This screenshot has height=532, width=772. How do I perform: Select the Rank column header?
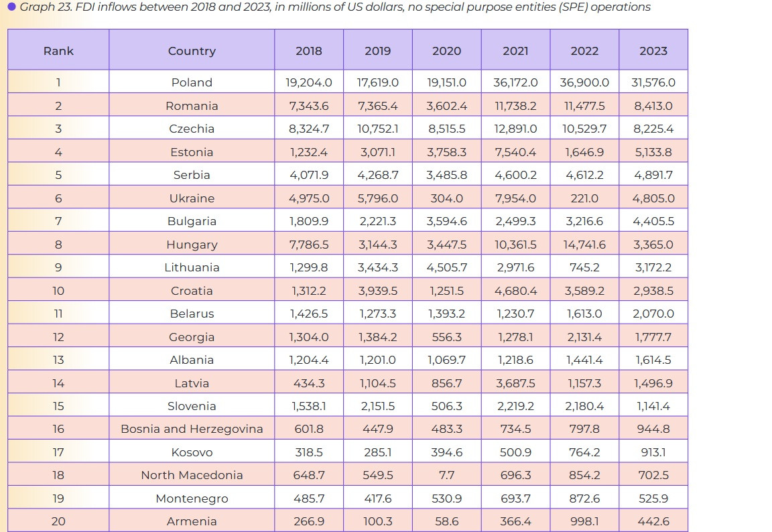point(58,51)
